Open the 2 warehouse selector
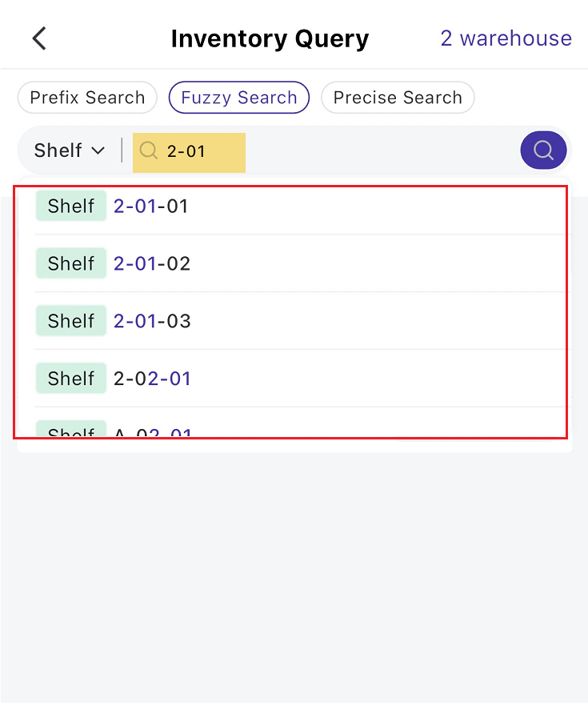The image size is (588, 706). 506,38
